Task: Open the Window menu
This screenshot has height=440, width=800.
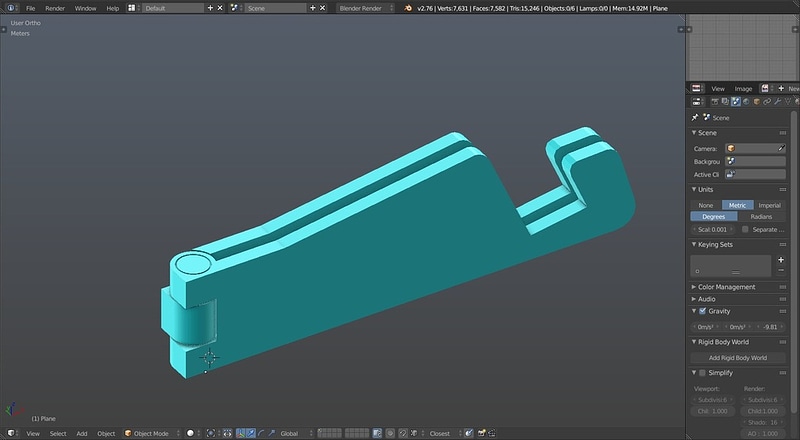Action: [x=85, y=8]
